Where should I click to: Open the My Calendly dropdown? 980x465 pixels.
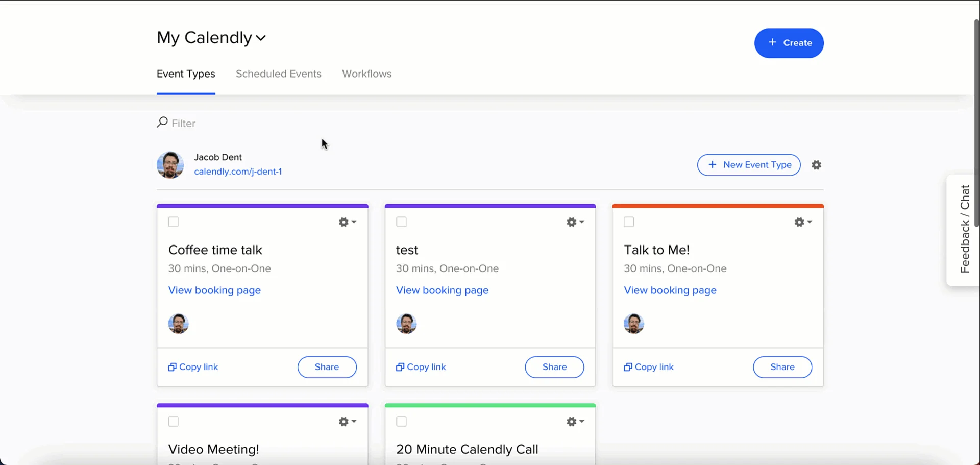pyautogui.click(x=211, y=38)
